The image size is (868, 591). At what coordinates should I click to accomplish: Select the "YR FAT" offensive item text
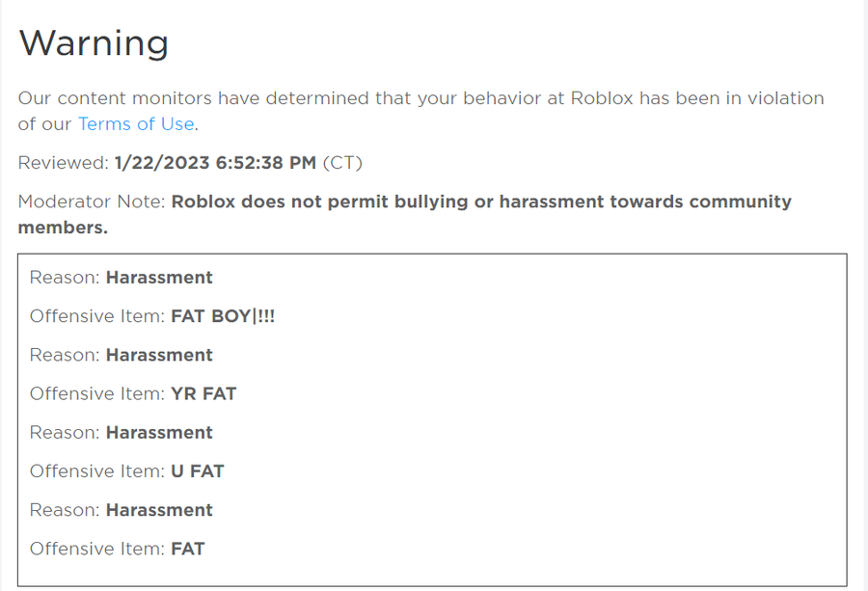pos(203,393)
